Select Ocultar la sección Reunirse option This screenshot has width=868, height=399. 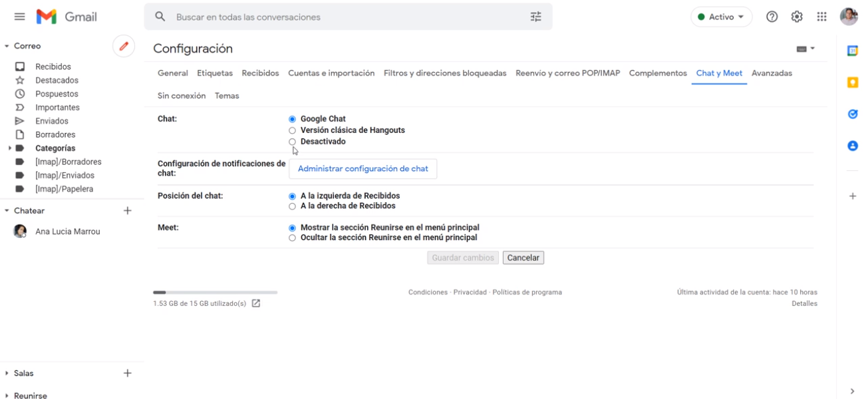click(292, 237)
